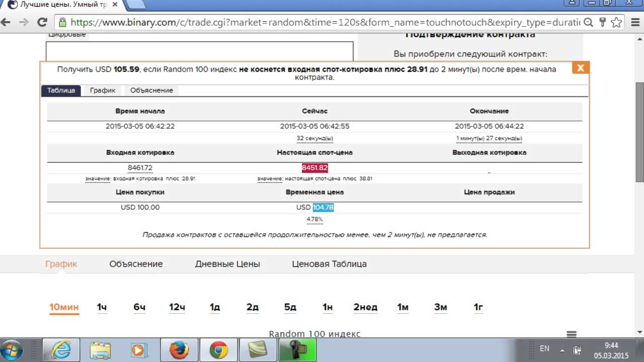Open the lower Объяснение tab
Image resolution: width=644 pixels, height=362 pixels.
tap(136, 264)
